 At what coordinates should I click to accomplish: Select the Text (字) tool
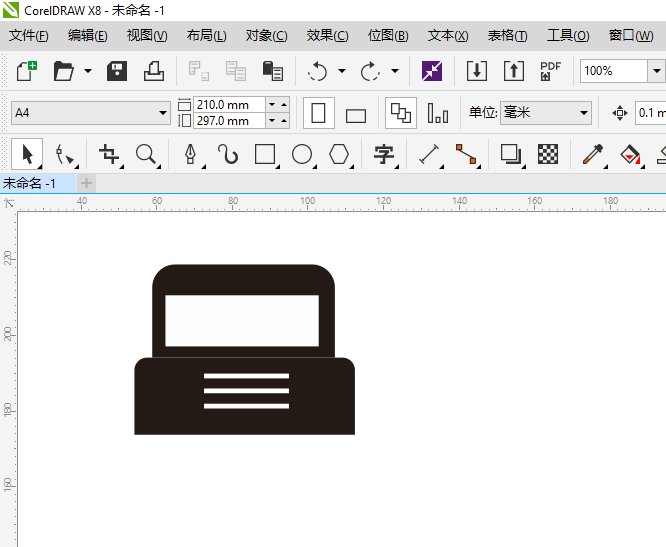[x=384, y=154]
